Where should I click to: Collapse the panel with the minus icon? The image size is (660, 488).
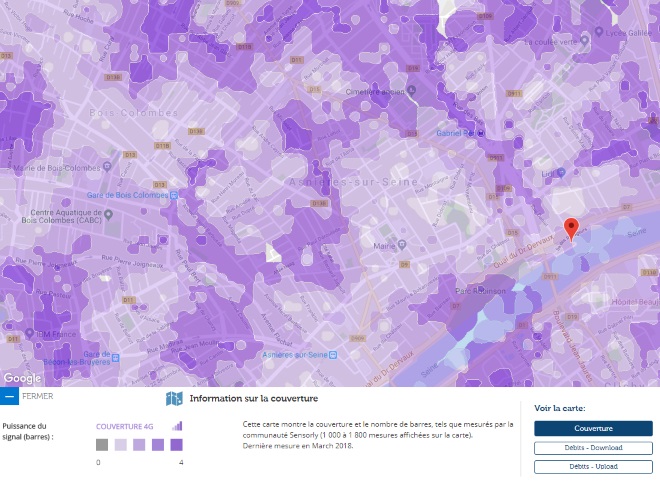[x=9, y=396]
